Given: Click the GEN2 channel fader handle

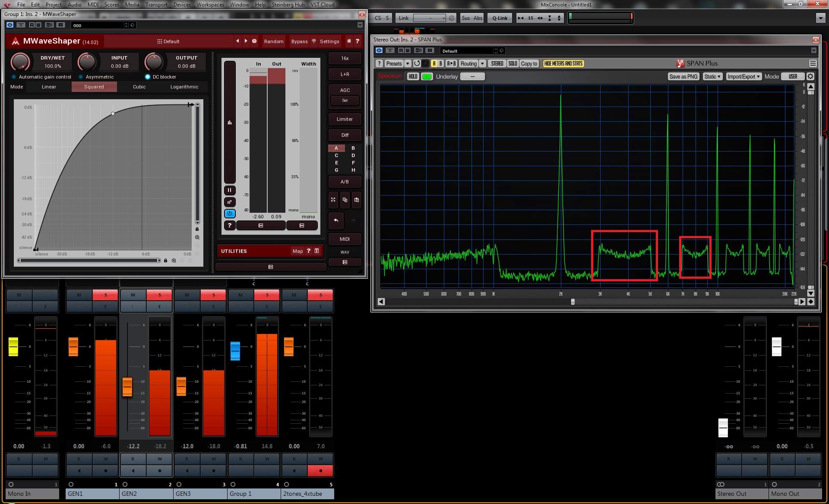Looking at the screenshot, I should pos(127,387).
